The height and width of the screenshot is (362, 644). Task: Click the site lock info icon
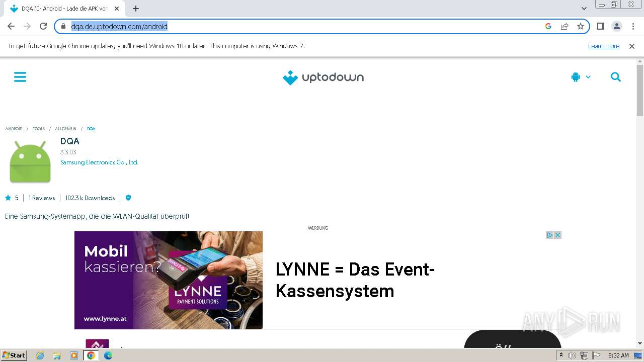coord(63,26)
